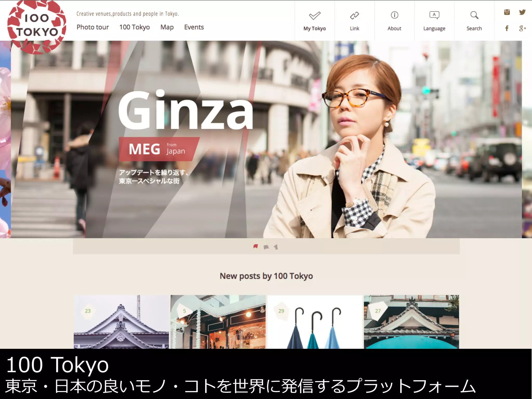Click the Language label
Screen dimensions: 532x399
[434, 29]
